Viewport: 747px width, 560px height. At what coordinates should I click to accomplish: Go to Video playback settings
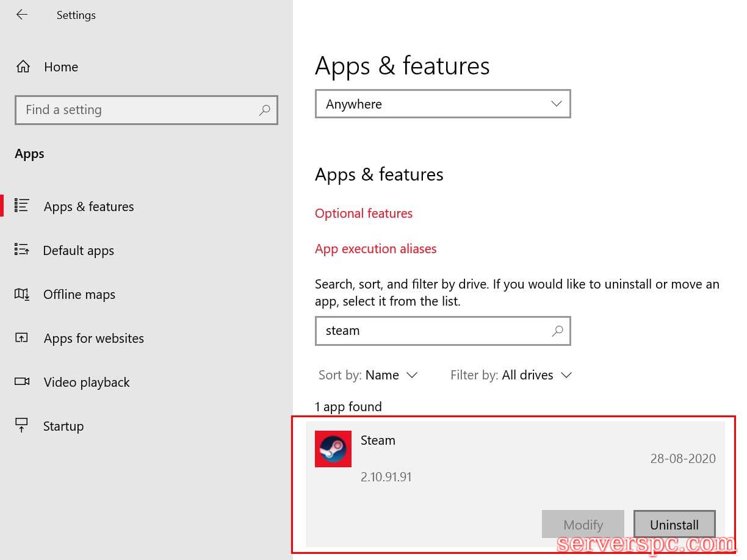pyautogui.click(x=87, y=382)
